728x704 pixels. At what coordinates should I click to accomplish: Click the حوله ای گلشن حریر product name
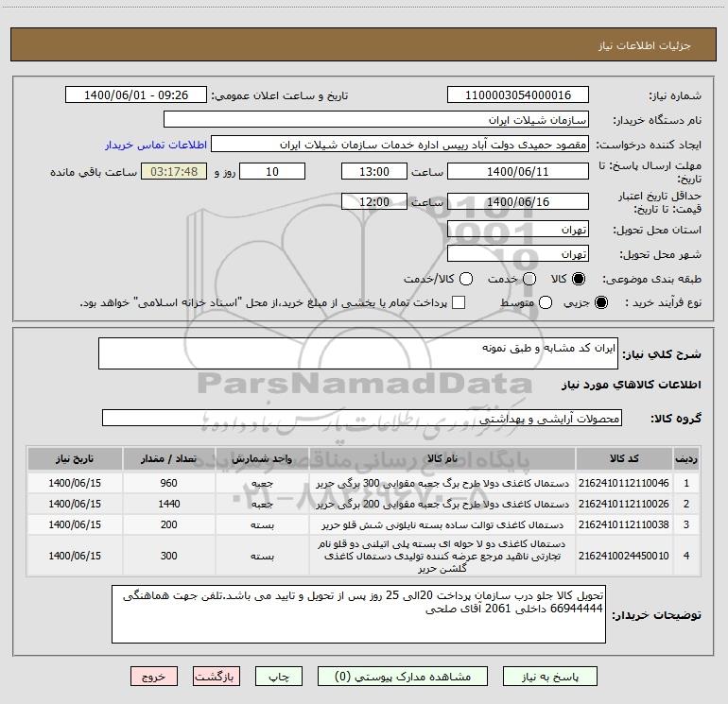tap(442, 556)
